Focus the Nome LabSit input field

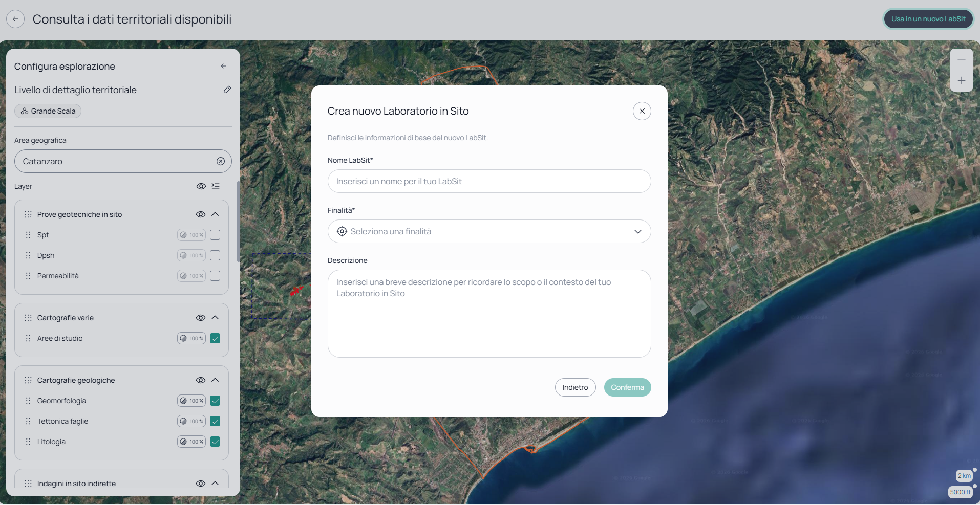coord(489,181)
